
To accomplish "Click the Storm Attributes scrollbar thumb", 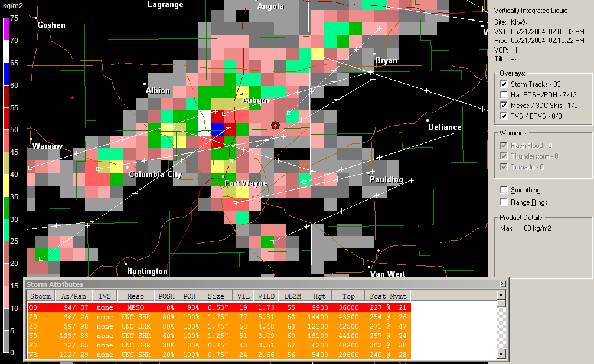I will tap(501, 303).
